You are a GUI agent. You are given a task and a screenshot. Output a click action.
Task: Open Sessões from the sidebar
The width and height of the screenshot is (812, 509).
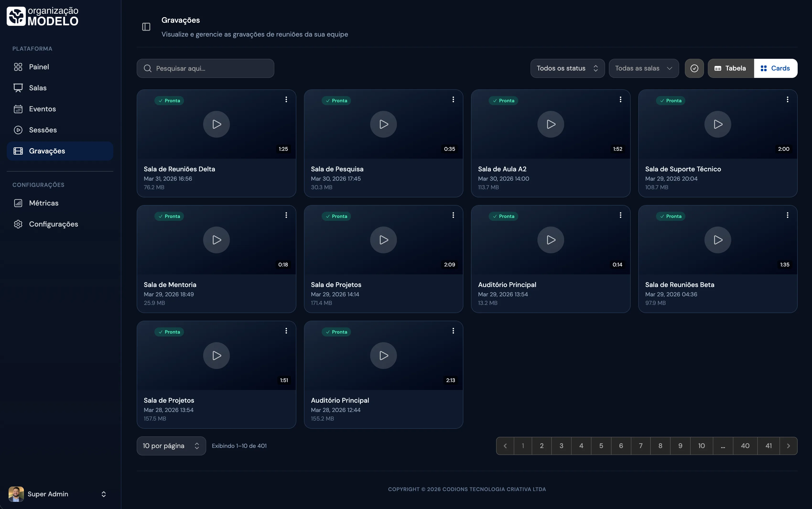pos(43,130)
